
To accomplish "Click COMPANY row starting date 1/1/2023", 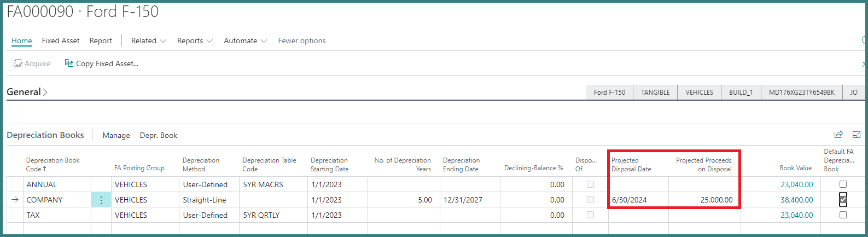I will click(x=327, y=200).
